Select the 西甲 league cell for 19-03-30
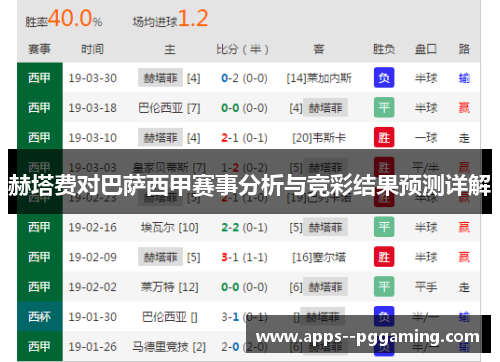The image size is (500, 362). 40,78
